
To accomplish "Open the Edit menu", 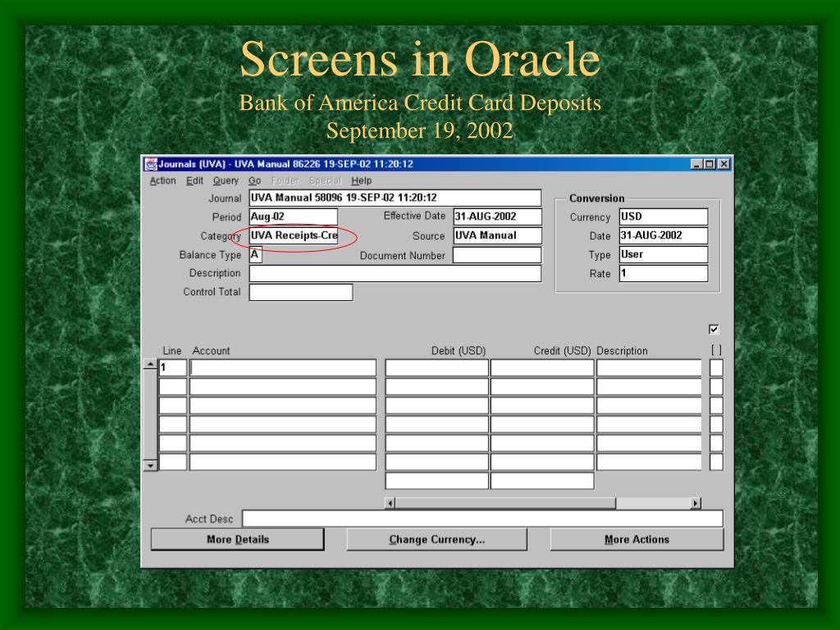I will click(x=194, y=180).
